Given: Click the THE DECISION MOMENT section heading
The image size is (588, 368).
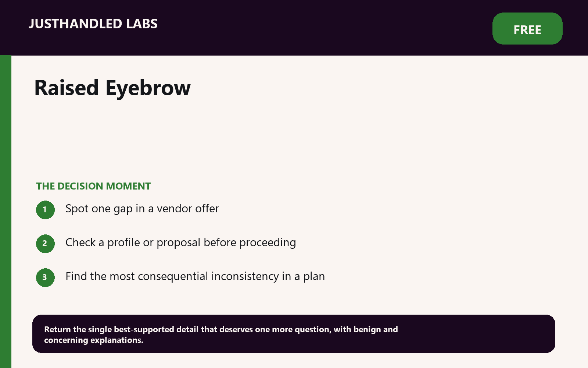Looking at the screenshot, I should click(x=93, y=186).
